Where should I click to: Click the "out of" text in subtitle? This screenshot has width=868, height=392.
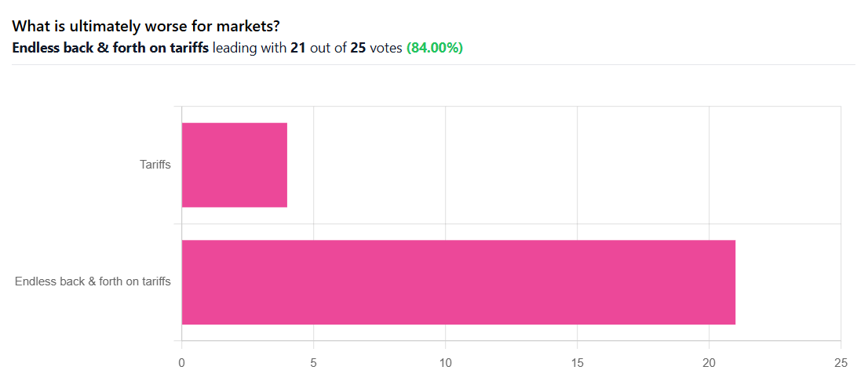(328, 49)
